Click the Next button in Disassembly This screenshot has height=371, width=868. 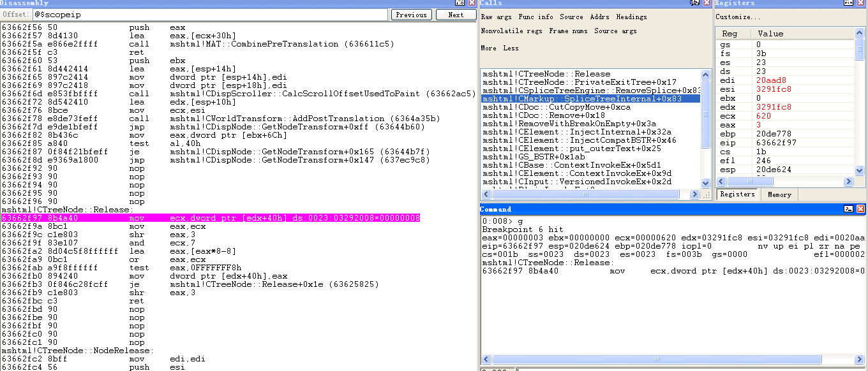[x=456, y=15]
